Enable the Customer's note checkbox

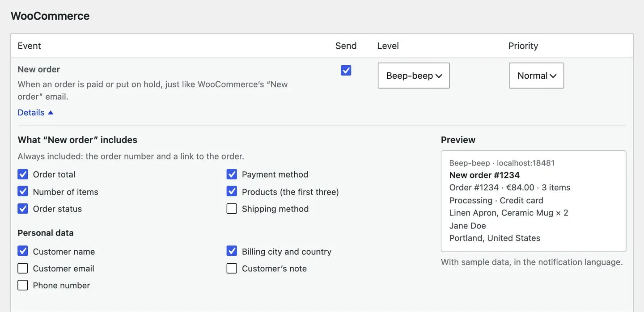point(232,268)
